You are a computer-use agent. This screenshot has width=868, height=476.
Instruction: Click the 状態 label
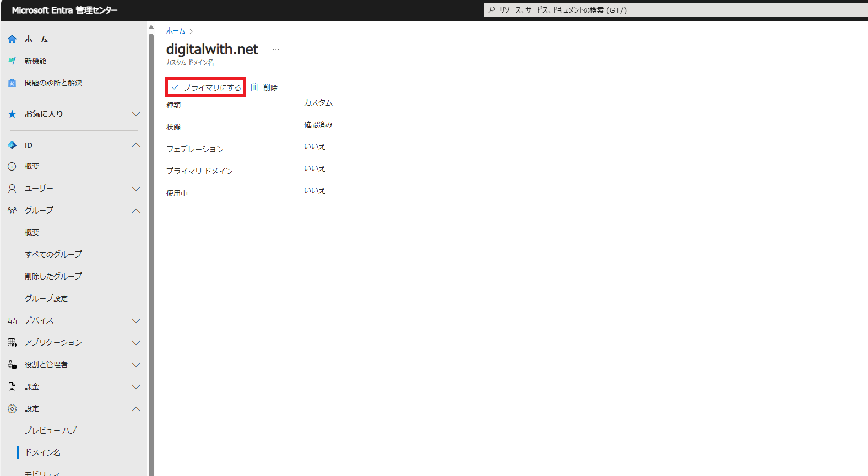173,127
